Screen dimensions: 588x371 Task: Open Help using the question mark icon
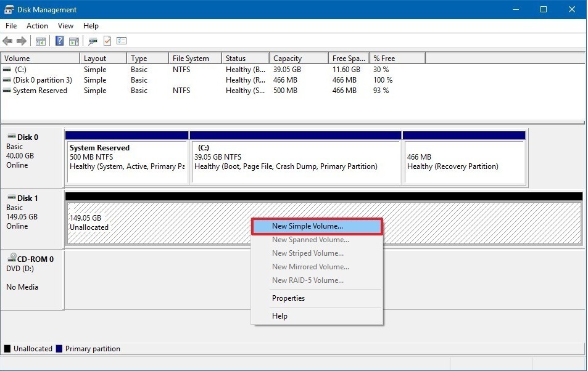tap(59, 41)
